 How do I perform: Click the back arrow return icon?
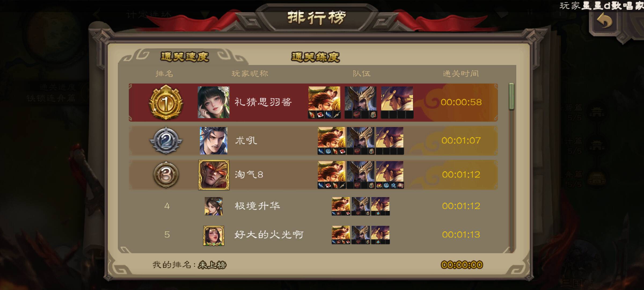point(605,21)
